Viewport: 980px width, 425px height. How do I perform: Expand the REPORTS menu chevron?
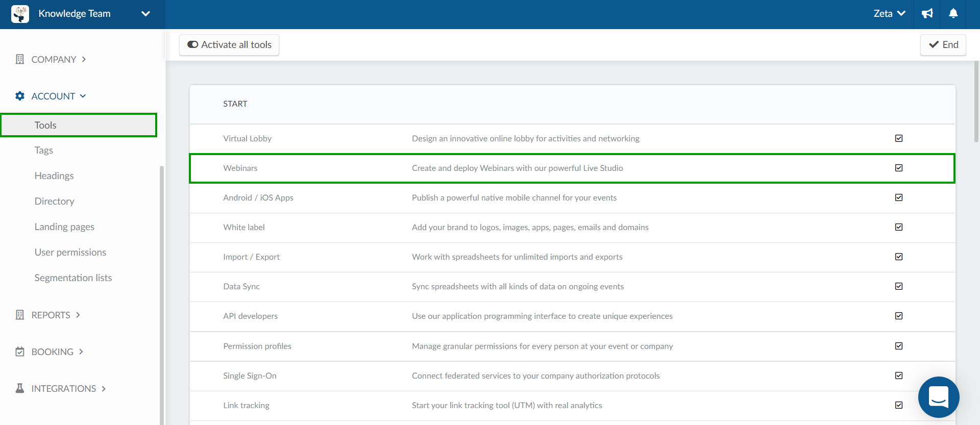pyautogui.click(x=78, y=315)
